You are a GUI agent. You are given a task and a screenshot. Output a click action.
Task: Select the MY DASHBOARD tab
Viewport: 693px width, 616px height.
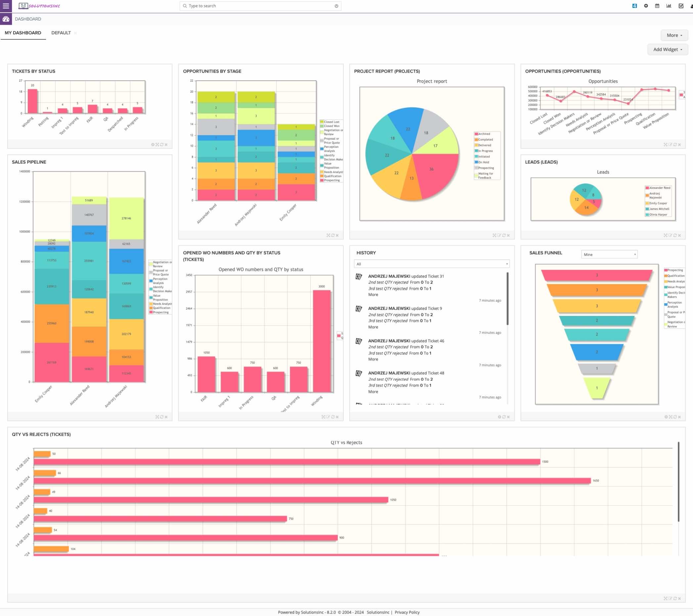click(x=22, y=32)
